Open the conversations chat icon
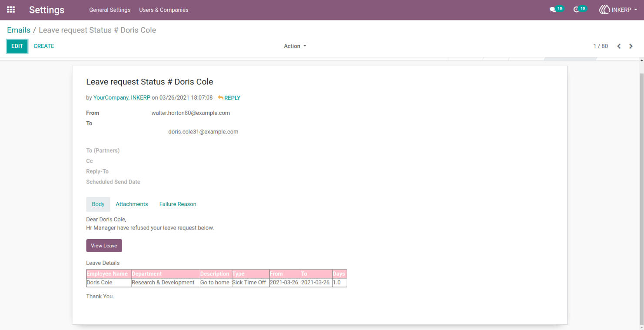The height and width of the screenshot is (330, 644). (552, 10)
